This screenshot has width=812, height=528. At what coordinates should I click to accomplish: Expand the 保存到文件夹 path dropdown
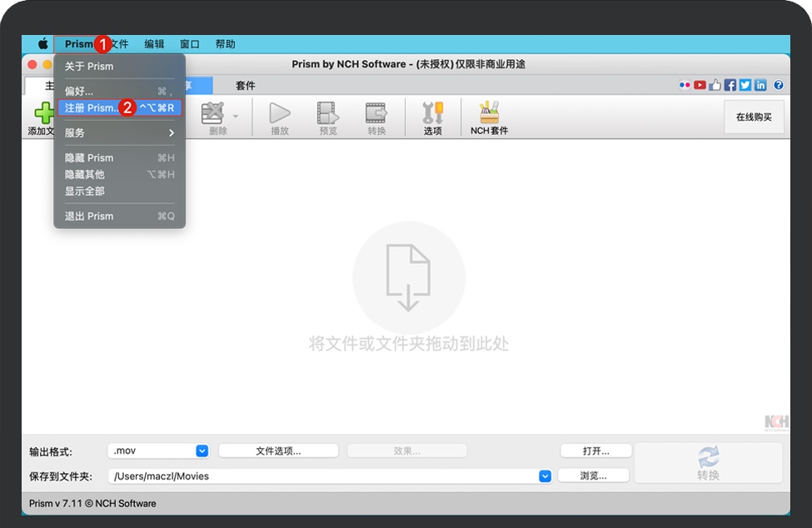(545, 476)
